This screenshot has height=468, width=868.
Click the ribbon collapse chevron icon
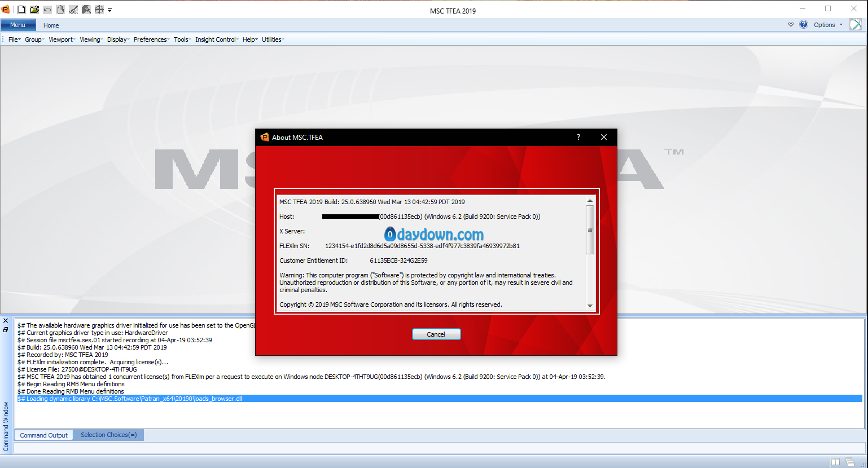(791, 25)
